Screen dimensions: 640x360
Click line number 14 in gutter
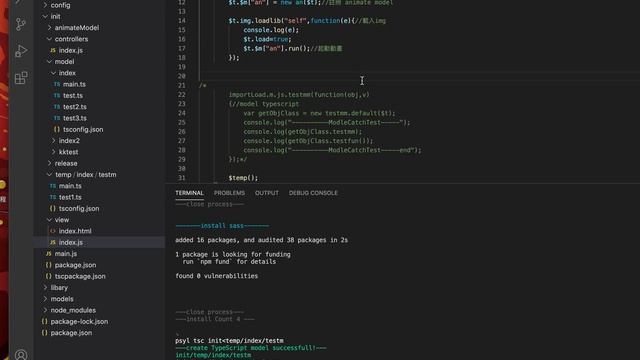click(182, 21)
